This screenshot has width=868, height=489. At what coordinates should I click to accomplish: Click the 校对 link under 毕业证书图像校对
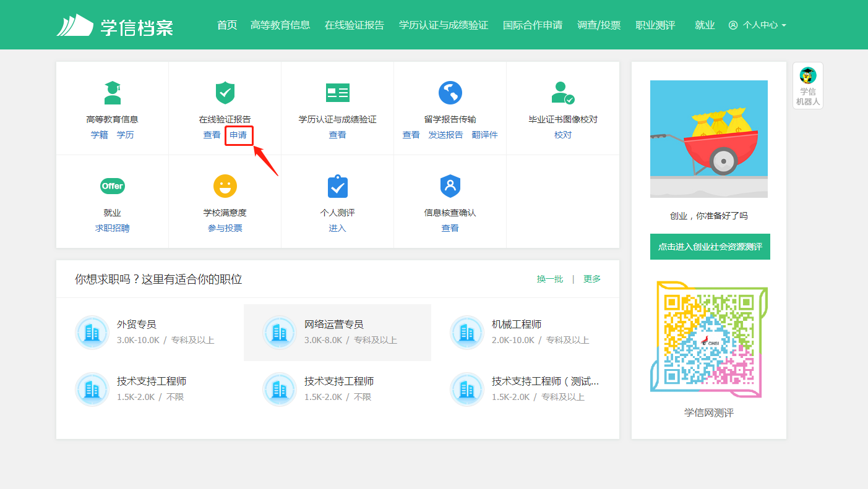pos(563,135)
